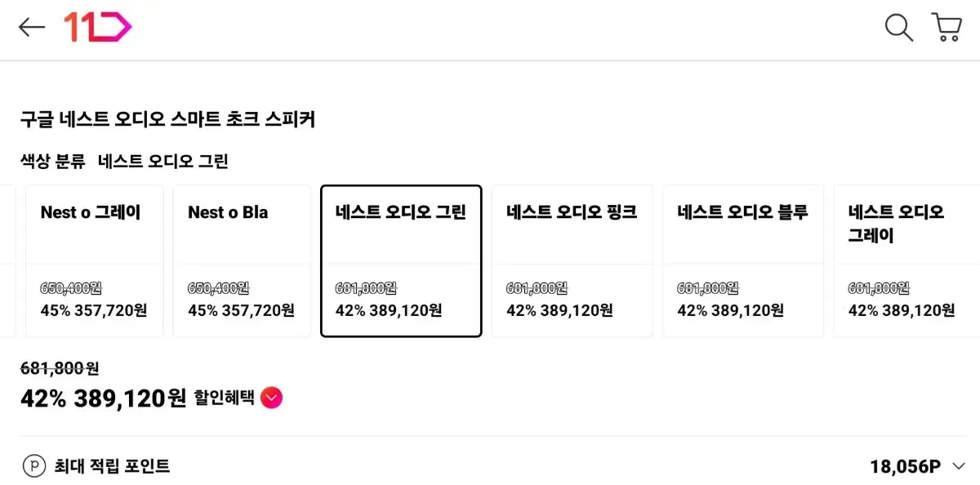Click the partially hidden leftmost option card

pos(7,260)
